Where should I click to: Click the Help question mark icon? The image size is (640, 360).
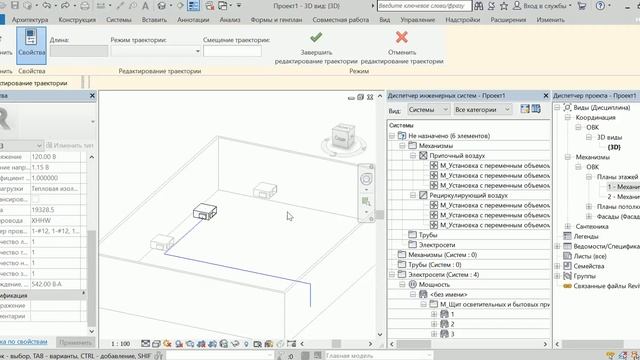(x=600, y=6)
